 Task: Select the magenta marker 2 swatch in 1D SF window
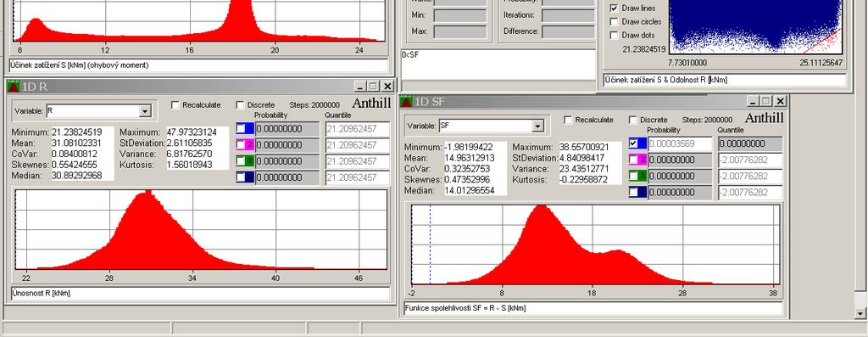point(637,160)
